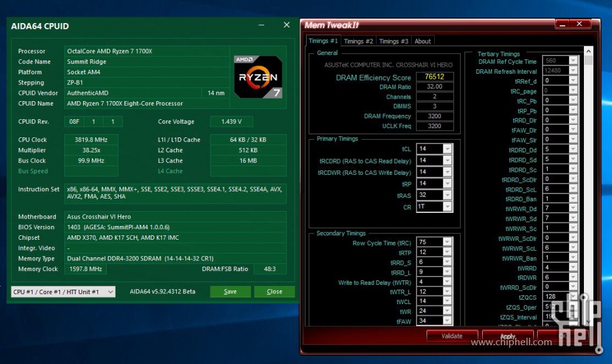Open the tFAW dropdown

point(448,321)
